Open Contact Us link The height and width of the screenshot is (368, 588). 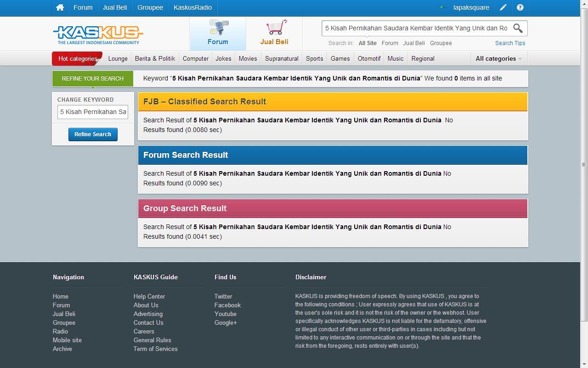click(148, 323)
